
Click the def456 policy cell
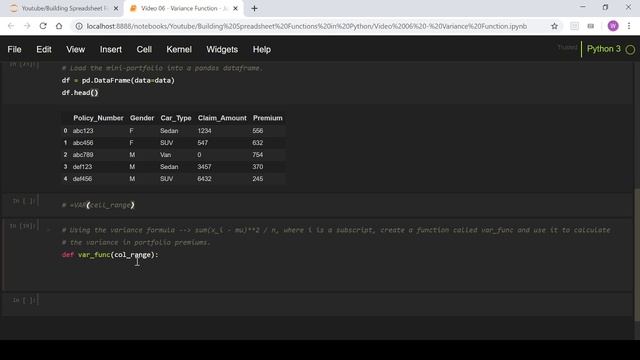pos(82,179)
